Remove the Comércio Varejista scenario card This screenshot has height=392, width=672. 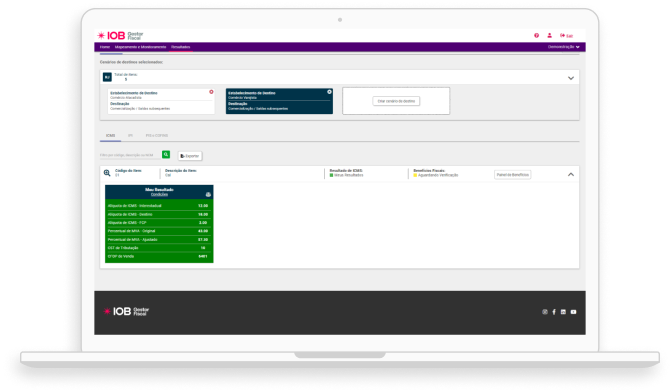329,92
